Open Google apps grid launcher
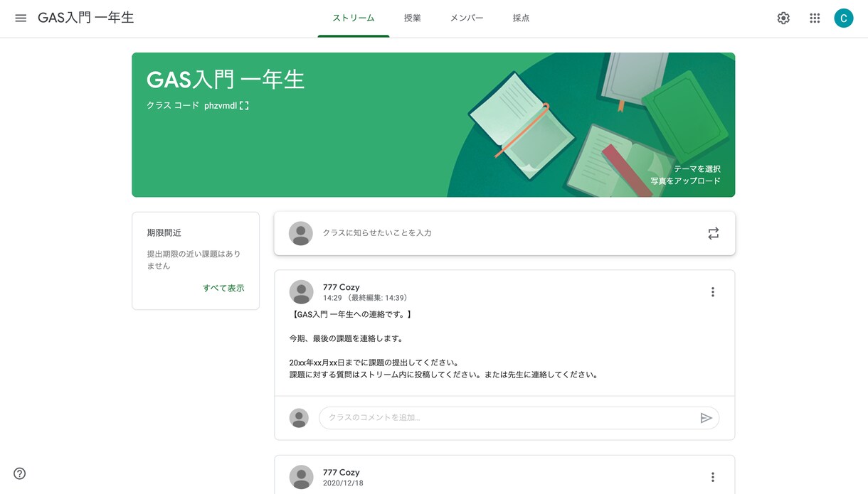The width and height of the screenshot is (868, 494). (815, 18)
